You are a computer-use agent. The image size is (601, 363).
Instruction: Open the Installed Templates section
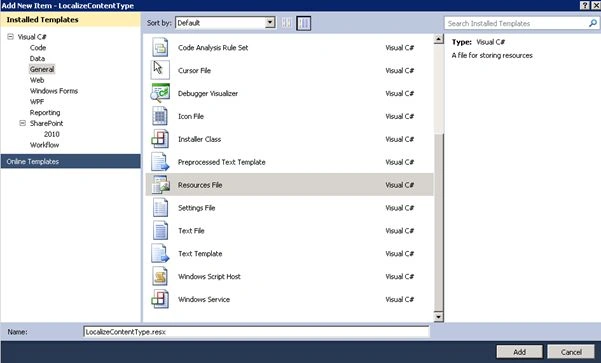71,20
